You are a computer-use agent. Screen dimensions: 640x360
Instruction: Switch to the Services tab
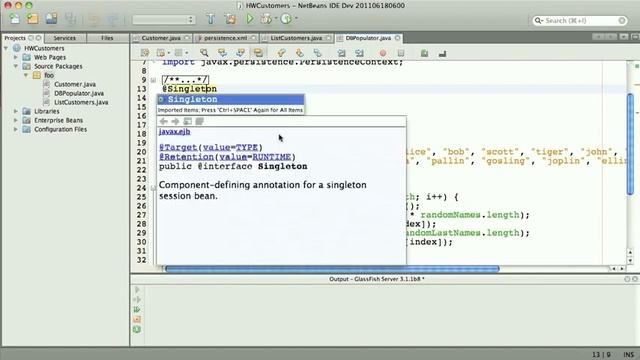[64, 38]
